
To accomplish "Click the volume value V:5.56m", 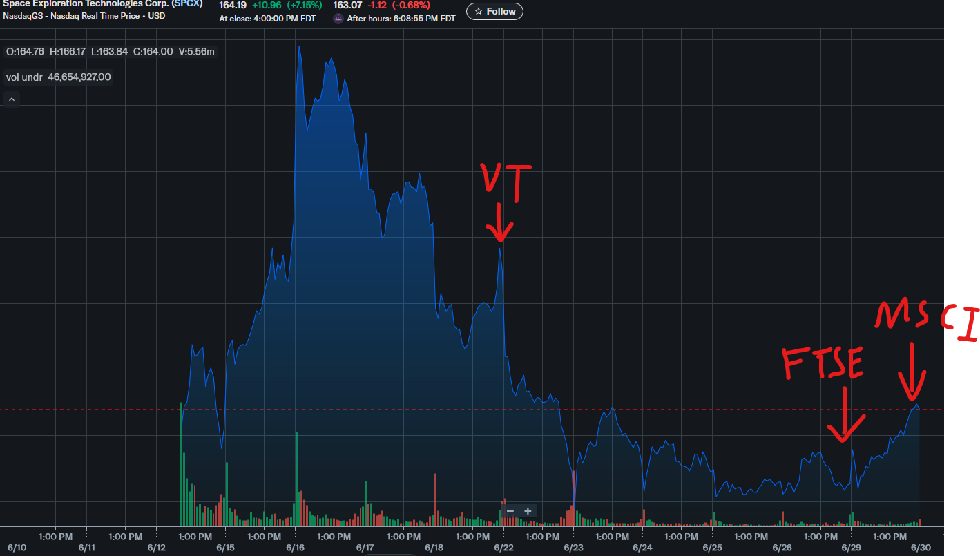I will pyautogui.click(x=196, y=51).
